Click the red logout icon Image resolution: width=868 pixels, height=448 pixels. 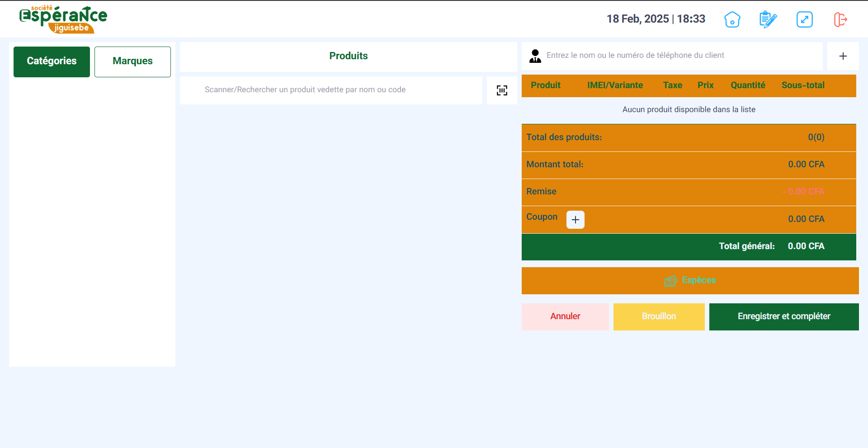pos(840,19)
